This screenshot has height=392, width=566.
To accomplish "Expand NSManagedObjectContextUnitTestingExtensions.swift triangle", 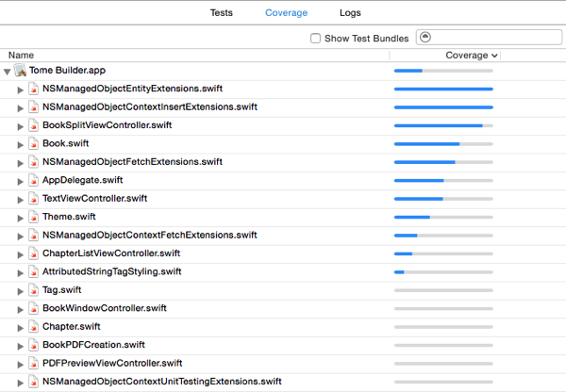I will click(20, 383).
